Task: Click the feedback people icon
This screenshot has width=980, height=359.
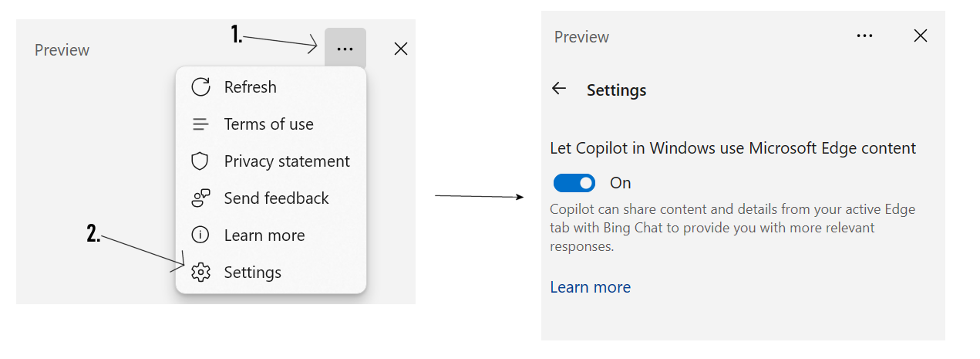Action: click(200, 198)
